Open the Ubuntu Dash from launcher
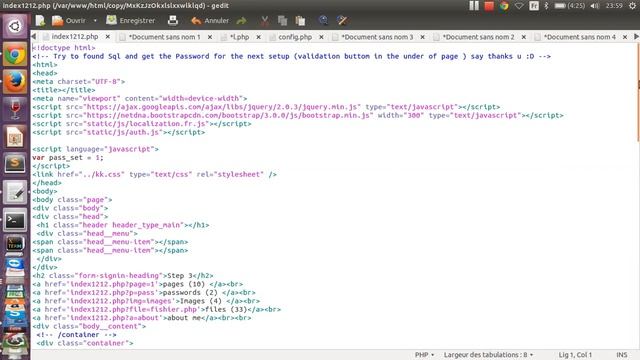This screenshot has height=360, width=640. pos(15,27)
